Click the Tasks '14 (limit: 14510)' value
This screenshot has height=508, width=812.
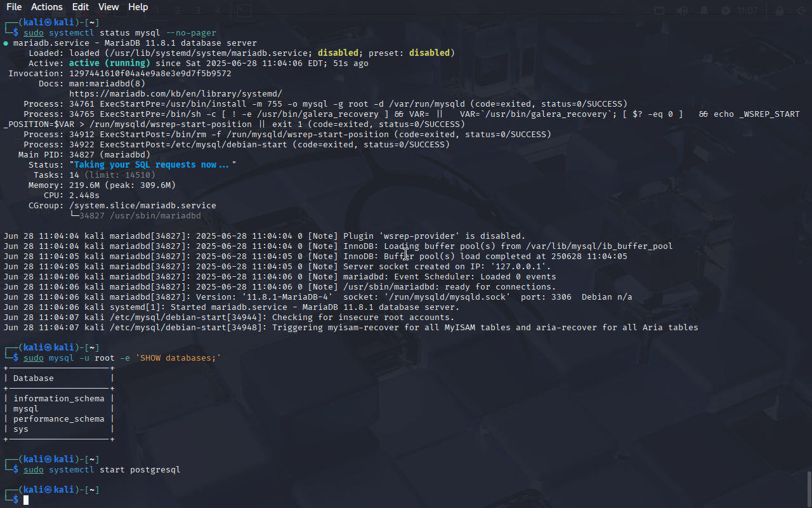pos(112,175)
